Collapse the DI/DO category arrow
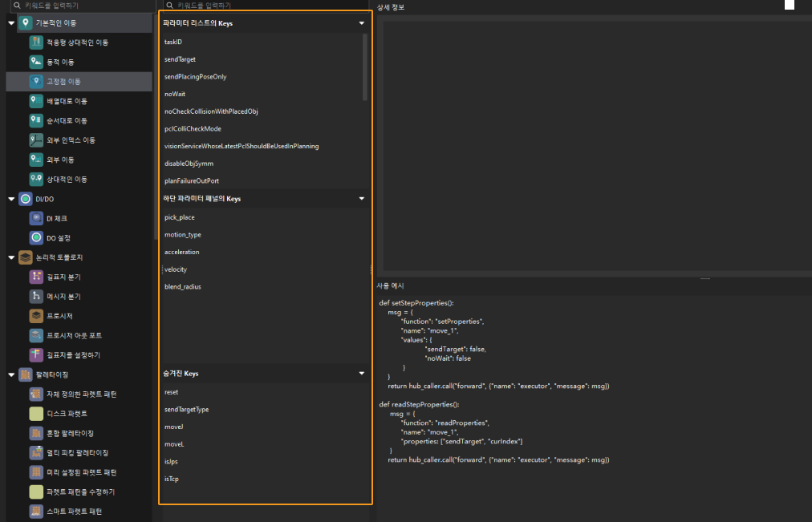 click(11, 199)
